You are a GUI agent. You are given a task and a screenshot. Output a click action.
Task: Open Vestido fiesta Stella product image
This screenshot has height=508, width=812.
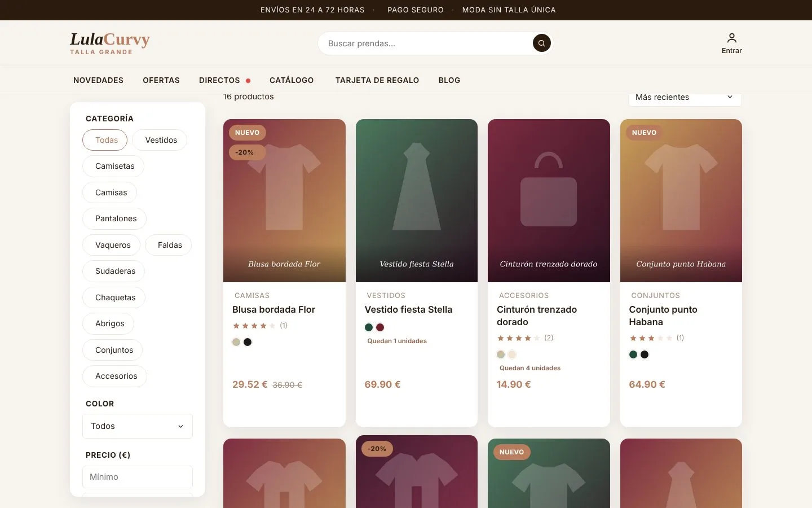(417, 200)
